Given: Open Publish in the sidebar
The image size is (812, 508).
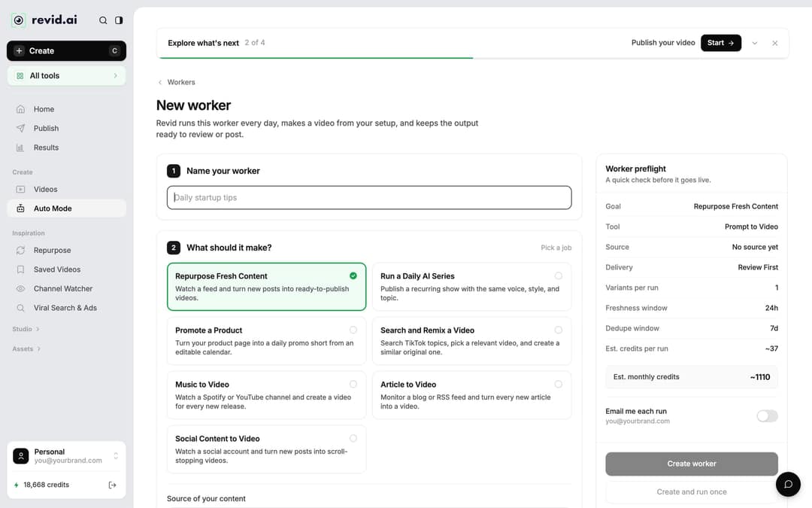Looking at the screenshot, I should coord(66,129).
